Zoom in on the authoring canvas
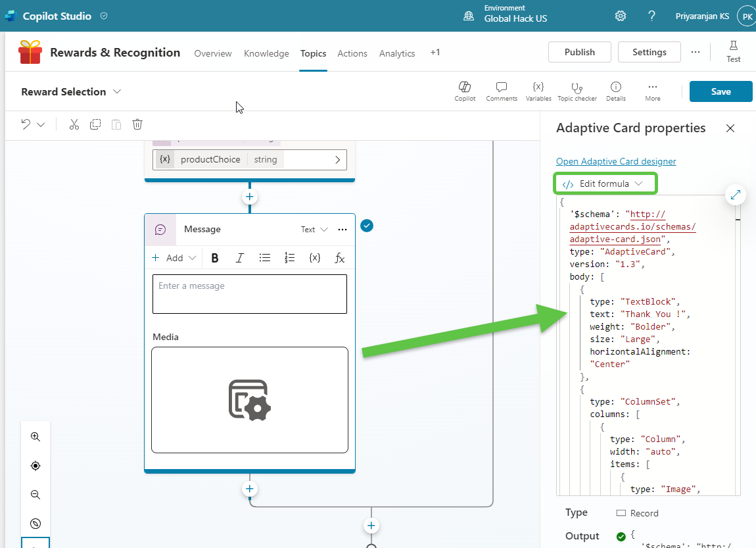Screen dimensions: 756x548 pyautogui.click(x=35, y=436)
